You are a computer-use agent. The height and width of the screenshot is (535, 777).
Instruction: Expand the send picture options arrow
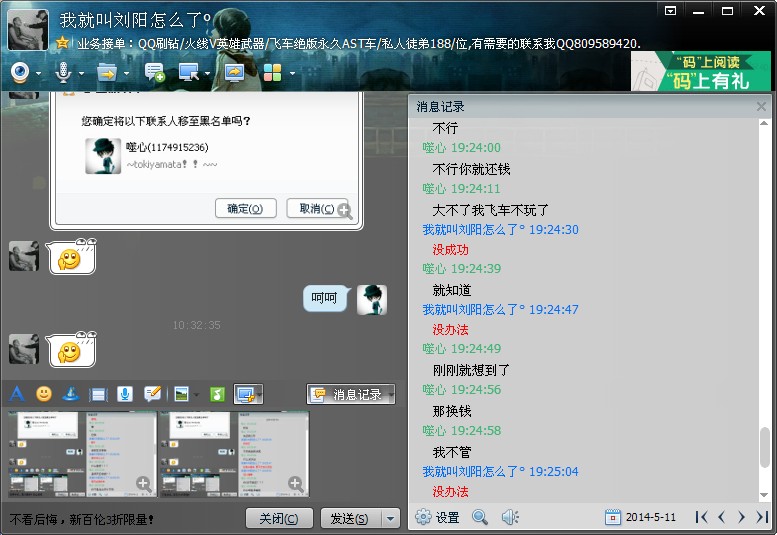pyautogui.click(x=196, y=395)
